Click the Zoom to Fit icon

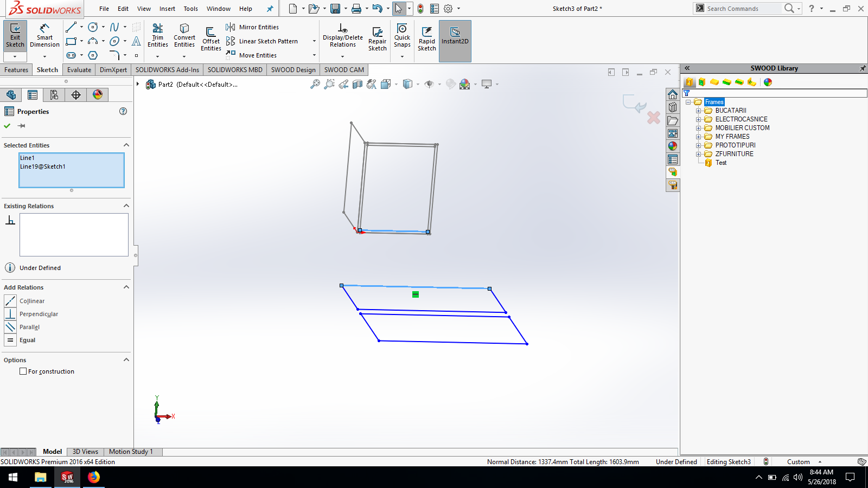coord(315,84)
